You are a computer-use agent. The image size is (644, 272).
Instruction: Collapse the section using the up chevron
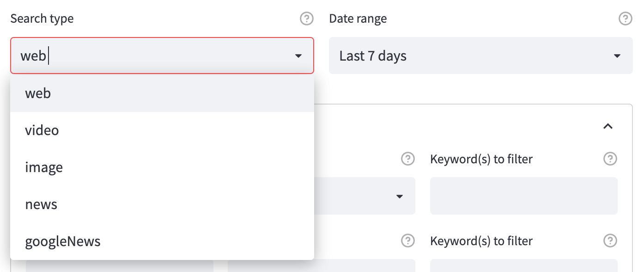point(608,126)
